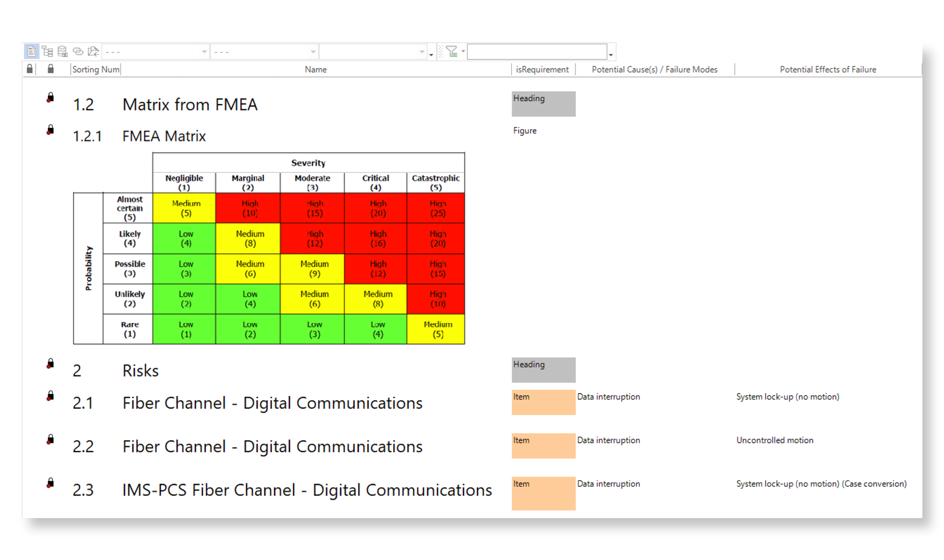Open the first '- - -' dropdown

[x=204, y=52]
